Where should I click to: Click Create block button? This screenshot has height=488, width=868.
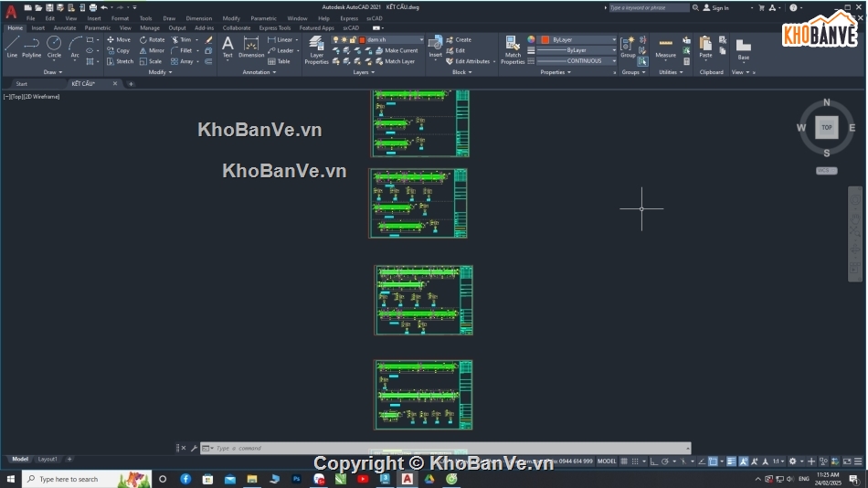pos(459,40)
